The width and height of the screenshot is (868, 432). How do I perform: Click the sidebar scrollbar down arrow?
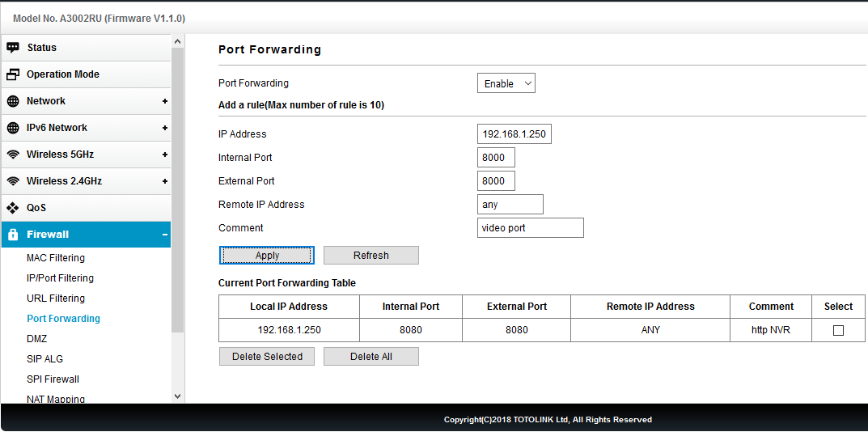coord(177,396)
